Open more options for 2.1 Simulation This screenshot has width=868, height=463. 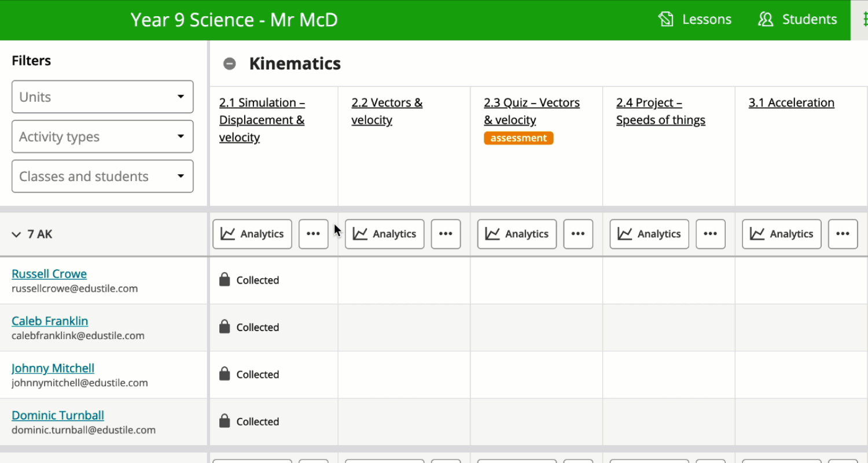tap(314, 234)
